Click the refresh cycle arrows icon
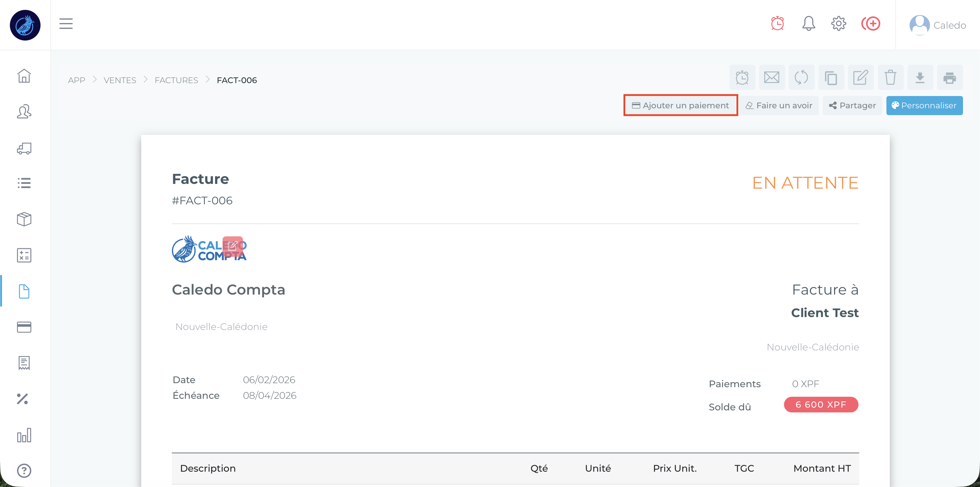Screen dimensions: 980x487 tap(801, 78)
